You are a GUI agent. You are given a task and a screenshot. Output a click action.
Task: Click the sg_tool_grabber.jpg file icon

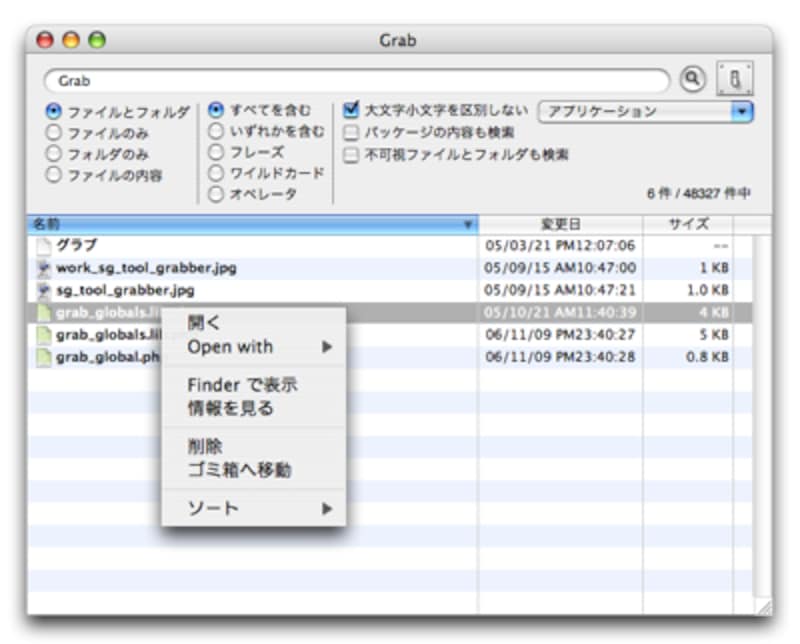[x=43, y=290]
